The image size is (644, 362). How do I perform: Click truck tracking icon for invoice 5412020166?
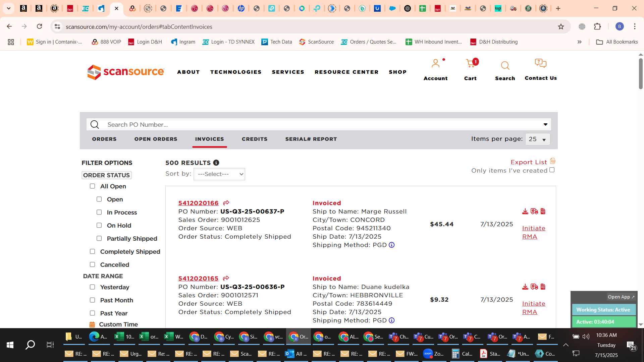pos(534,211)
